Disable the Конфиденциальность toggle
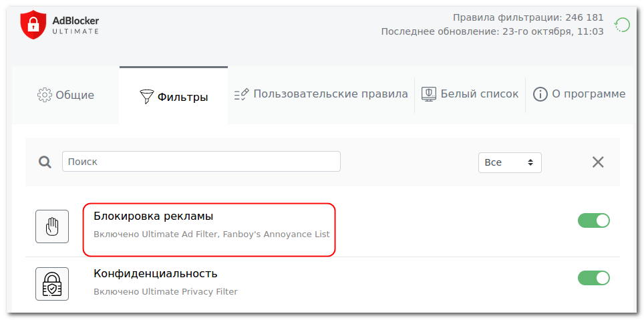Screen dimensions: 644x320 click(x=593, y=278)
